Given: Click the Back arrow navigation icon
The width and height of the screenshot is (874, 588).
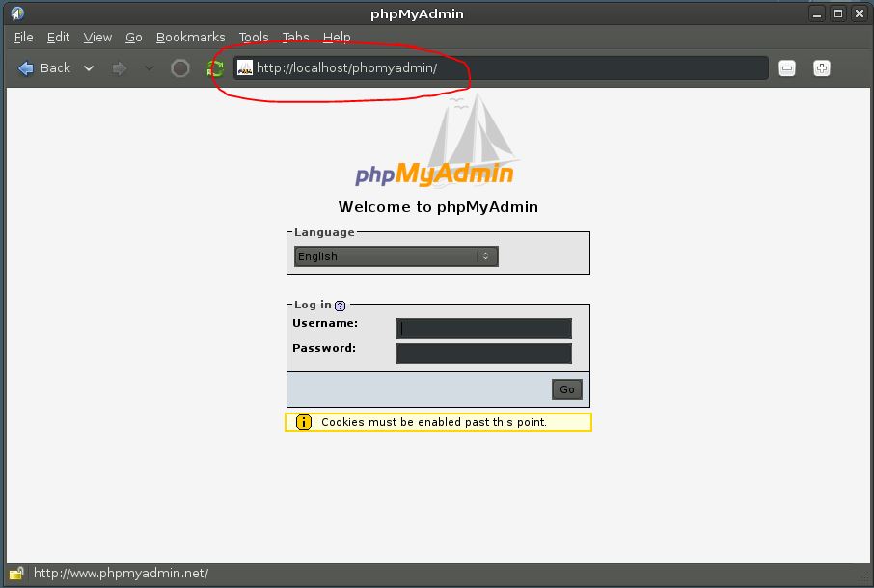Looking at the screenshot, I should pos(26,67).
